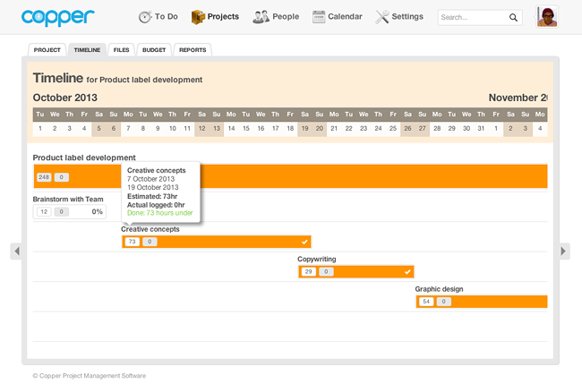Click tooltip text 'Actual logged: 0hr'
582x392 pixels.
[156, 205]
